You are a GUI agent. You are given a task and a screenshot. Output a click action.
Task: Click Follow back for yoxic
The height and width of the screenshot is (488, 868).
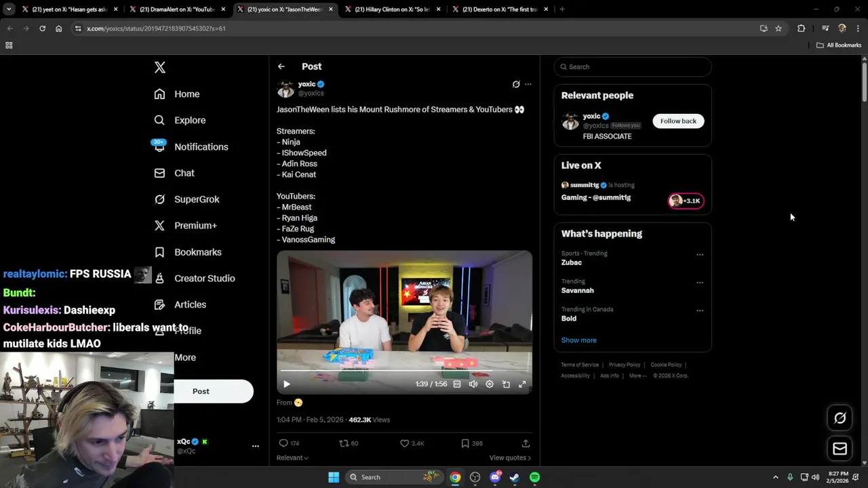click(x=678, y=121)
